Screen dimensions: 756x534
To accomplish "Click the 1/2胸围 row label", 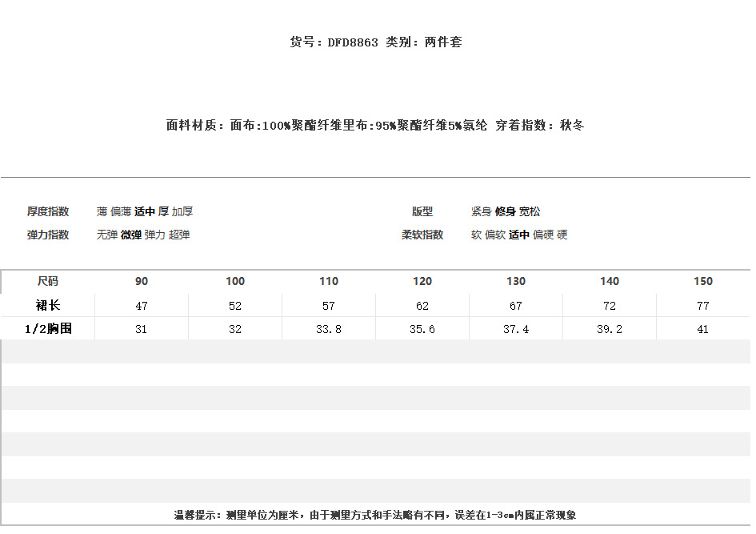I will [48, 329].
